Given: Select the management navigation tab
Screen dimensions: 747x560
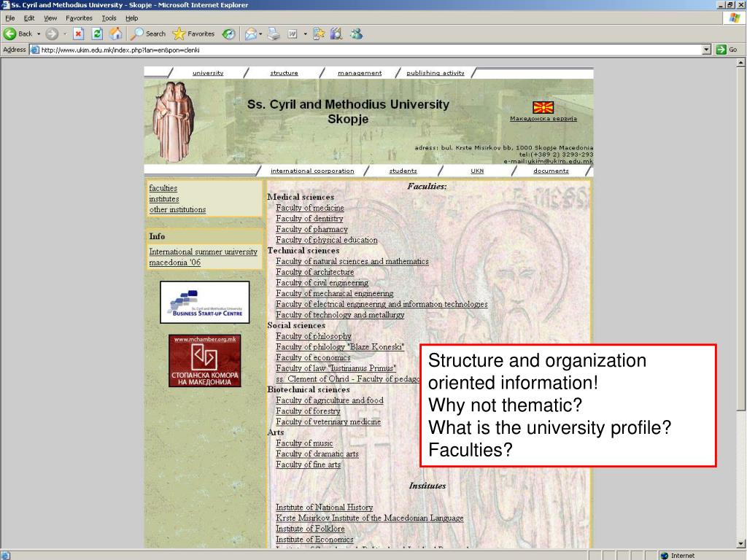Looking at the screenshot, I should click(x=360, y=73).
